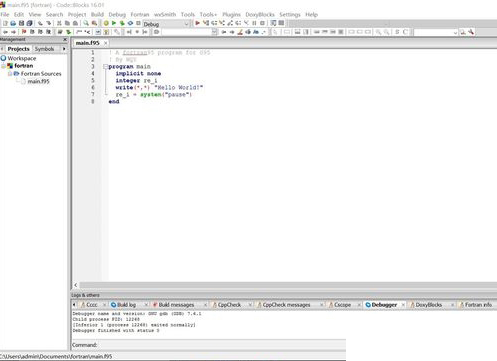The height and width of the screenshot is (361, 497).
Task: Open the DoxyBlocks menu
Action: 260,14
